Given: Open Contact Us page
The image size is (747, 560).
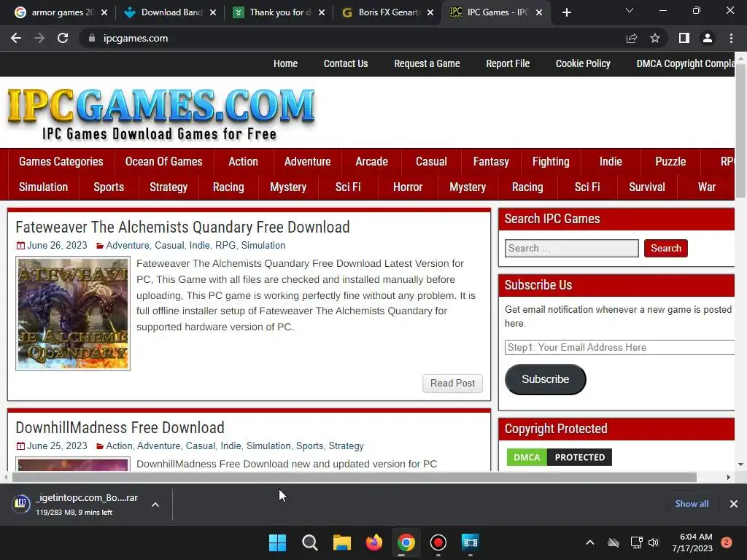Looking at the screenshot, I should click(345, 64).
